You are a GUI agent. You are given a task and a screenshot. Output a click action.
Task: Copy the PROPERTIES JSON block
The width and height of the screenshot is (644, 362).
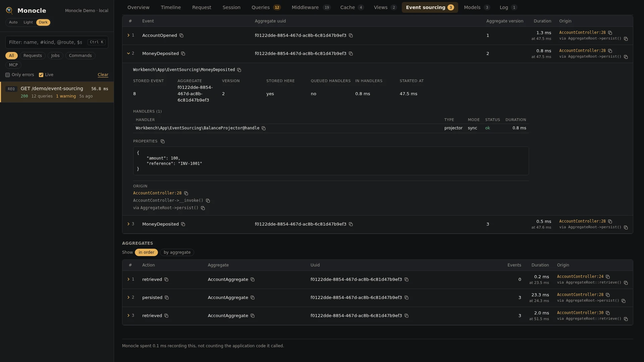pos(163,141)
